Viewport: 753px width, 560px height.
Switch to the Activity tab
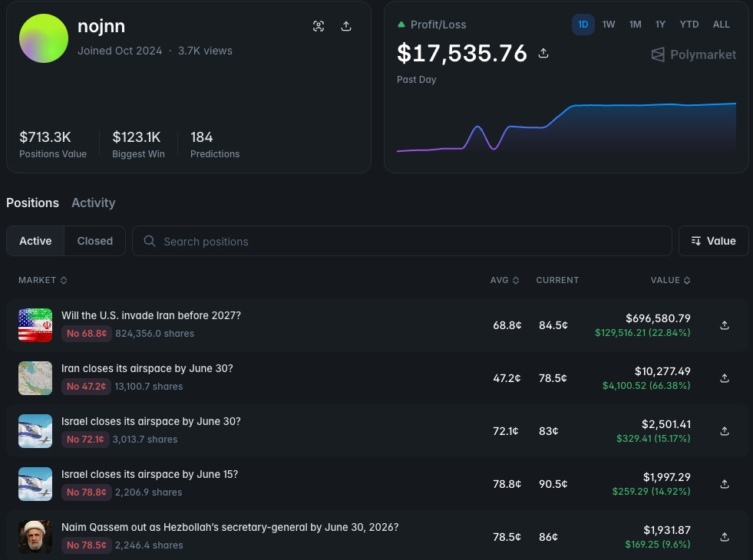coord(94,203)
